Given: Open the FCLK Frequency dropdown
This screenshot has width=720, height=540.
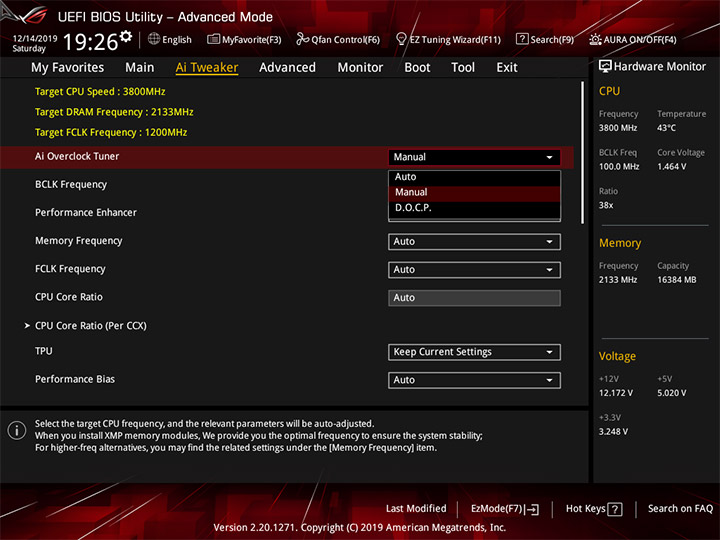Looking at the screenshot, I should tap(474, 270).
